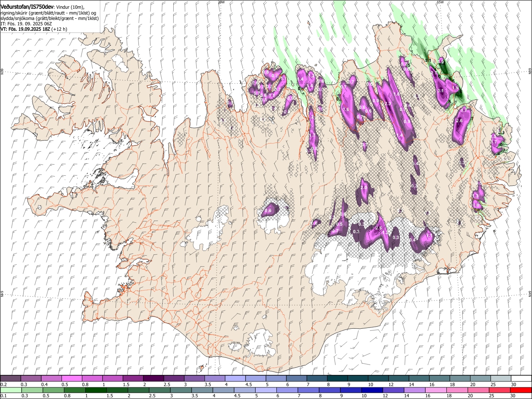
Task: Select the 'VT: Fös. 19.09.2025 18Z (+12 h)' line
Action: click(x=34, y=29)
